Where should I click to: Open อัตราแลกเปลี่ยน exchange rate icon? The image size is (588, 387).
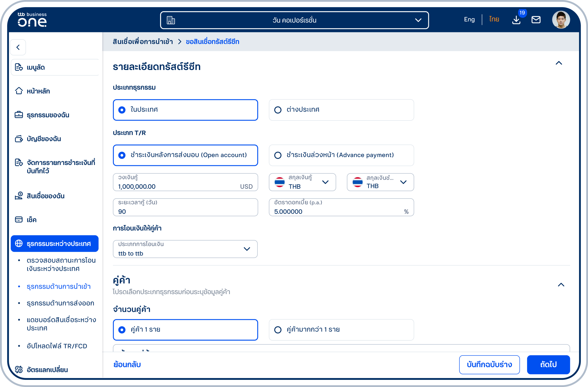point(19,369)
